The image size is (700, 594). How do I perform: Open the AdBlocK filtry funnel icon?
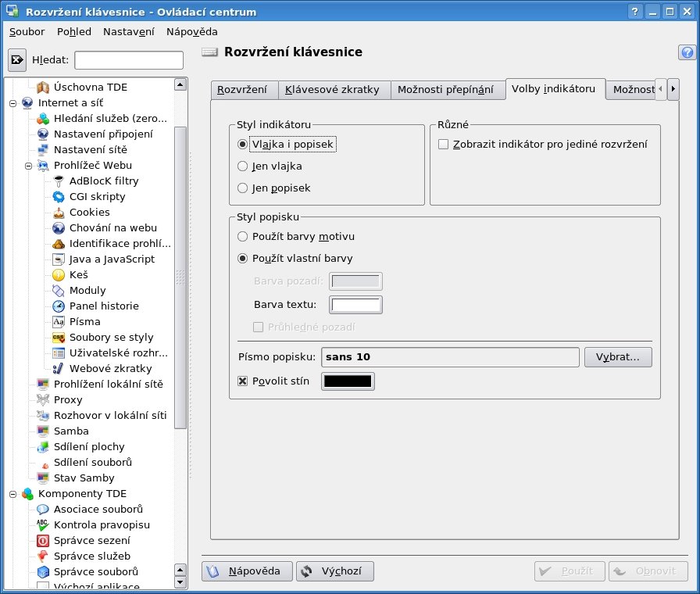coord(59,181)
